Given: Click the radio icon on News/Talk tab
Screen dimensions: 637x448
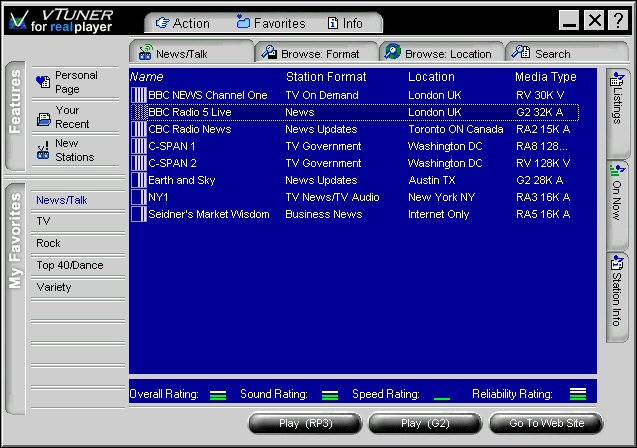Looking at the screenshot, I should coord(145,52).
